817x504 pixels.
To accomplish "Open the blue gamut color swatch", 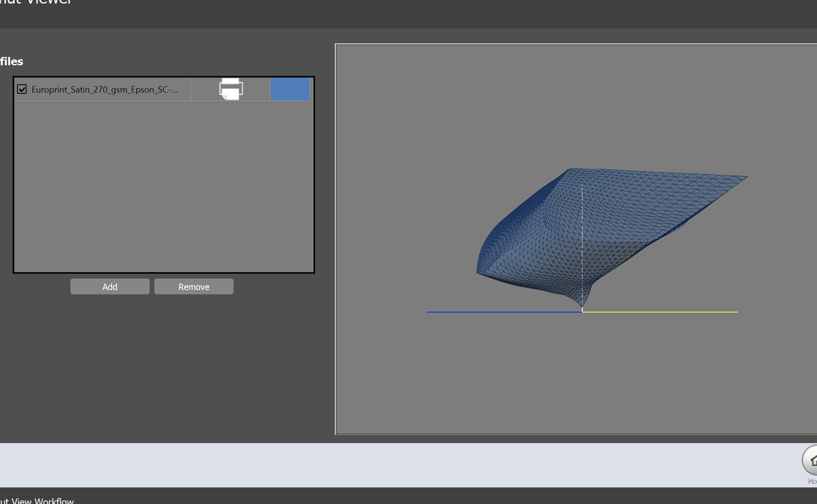I will [x=290, y=89].
